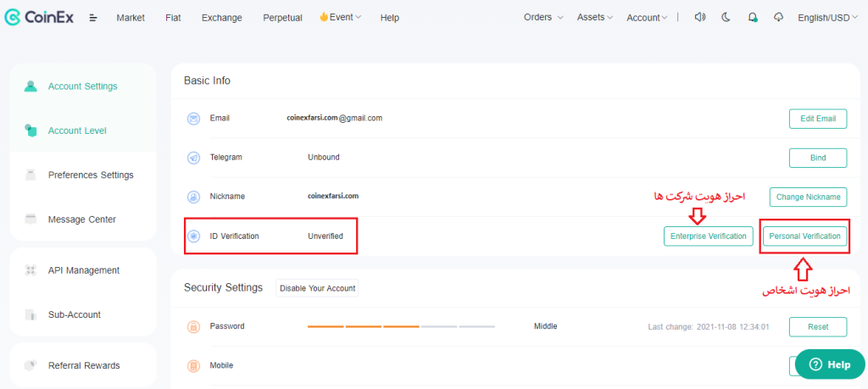Click the download app cloud icon
The width and height of the screenshot is (868, 389).
pos(778,17)
